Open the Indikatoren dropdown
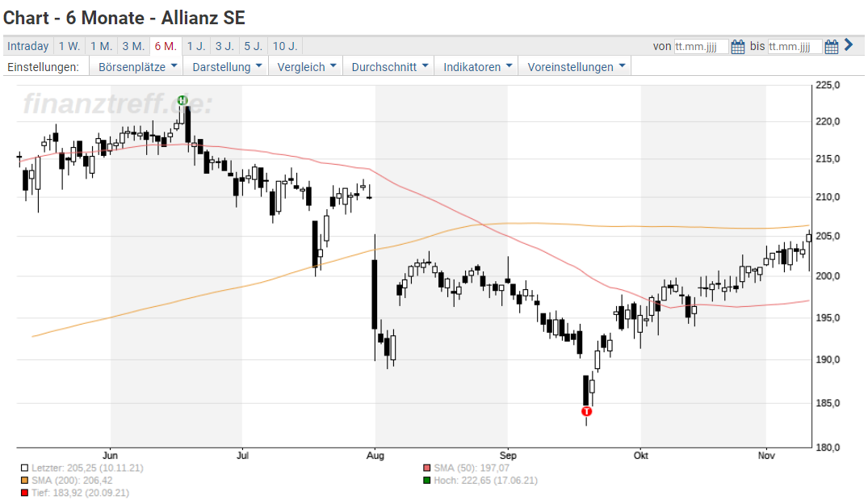 pyautogui.click(x=476, y=67)
